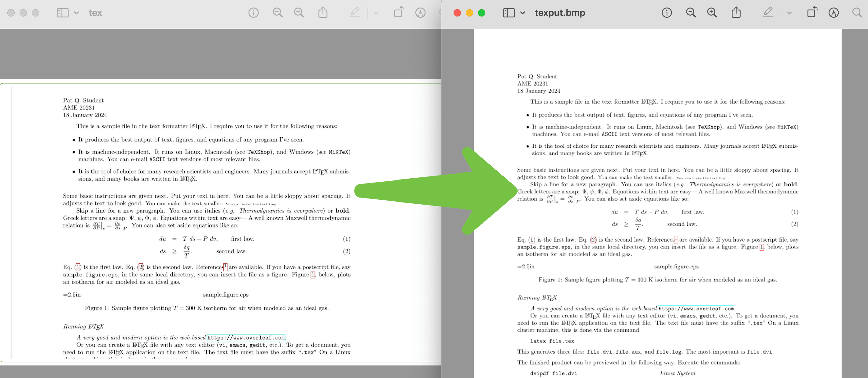
Task: Click Share icon in left tex window
Action: pyautogui.click(x=322, y=13)
